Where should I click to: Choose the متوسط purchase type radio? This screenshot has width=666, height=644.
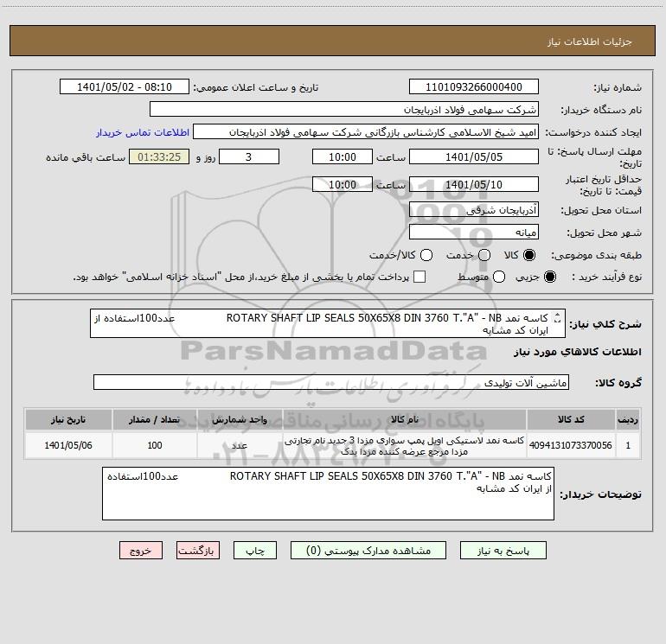[x=499, y=277]
